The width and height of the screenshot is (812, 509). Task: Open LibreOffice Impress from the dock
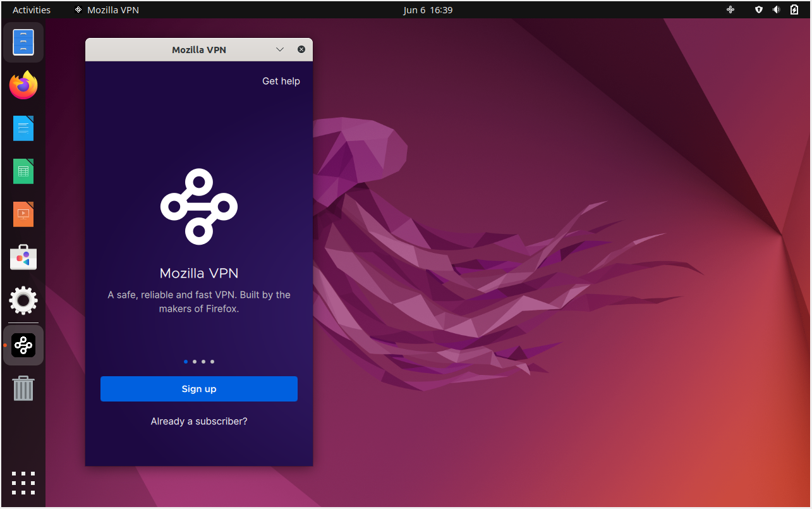tap(23, 214)
